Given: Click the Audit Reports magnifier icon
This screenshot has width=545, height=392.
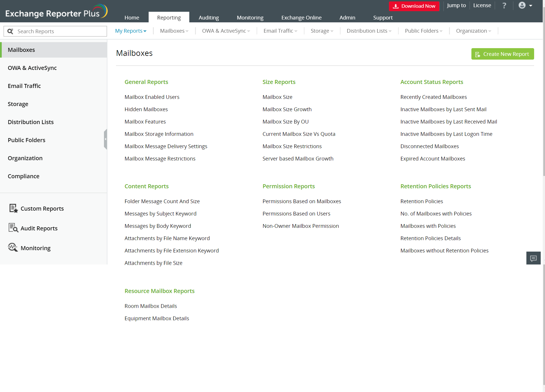Looking at the screenshot, I should pyautogui.click(x=13, y=228).
